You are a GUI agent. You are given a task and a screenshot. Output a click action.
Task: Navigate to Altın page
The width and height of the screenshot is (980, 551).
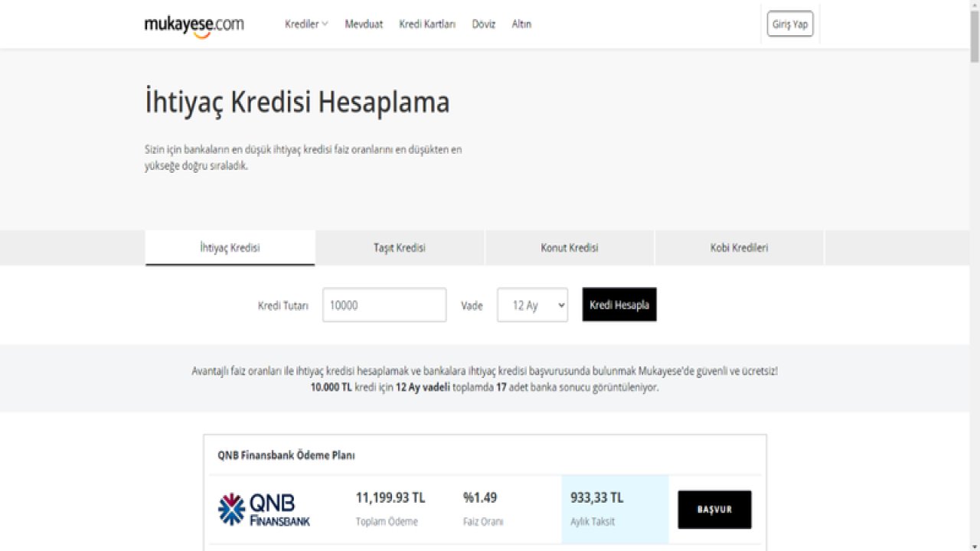(521, 24)
